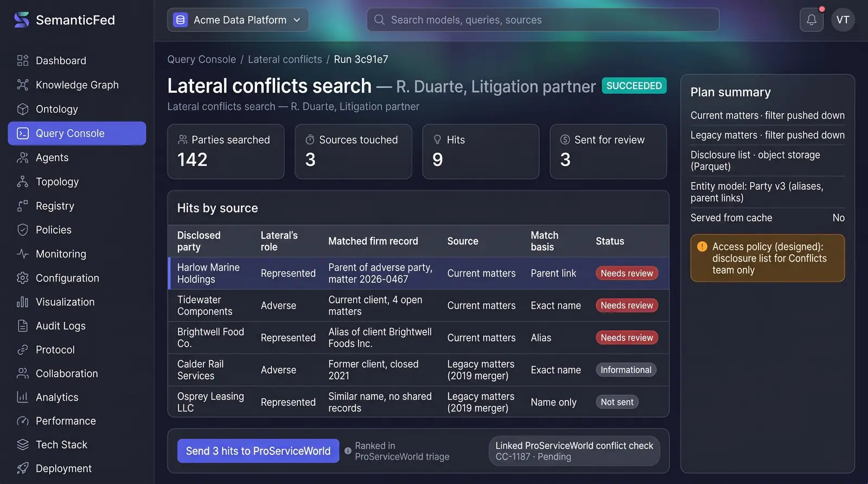Open the VT user avatar
The image size is (868, 484).
click(x=843, y=20)
